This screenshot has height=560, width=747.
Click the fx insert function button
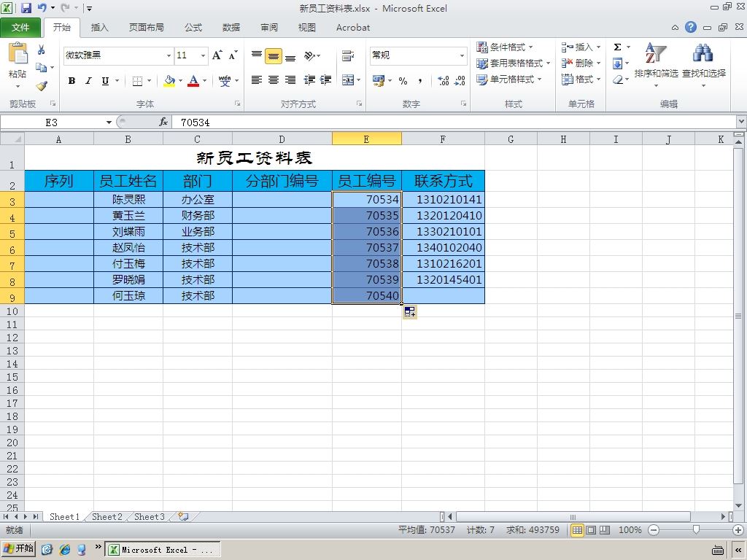pos(163,122)
